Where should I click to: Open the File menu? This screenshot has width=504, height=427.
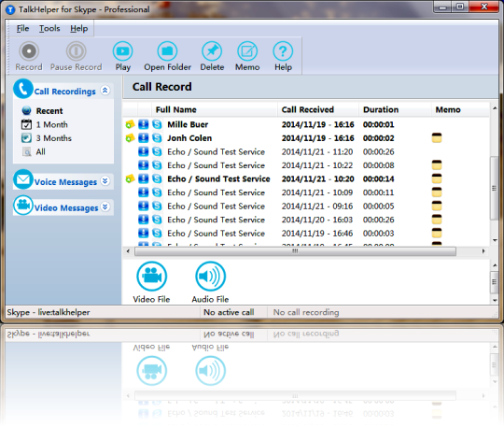click(x=22, y=28)
